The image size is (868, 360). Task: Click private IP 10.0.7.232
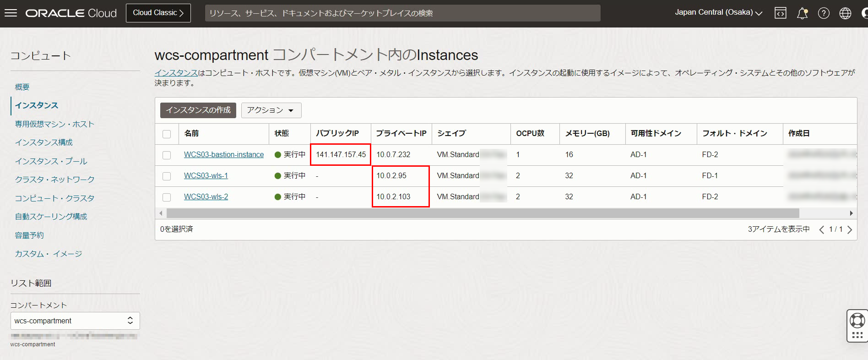pyautogui.click(x=393, y=155)
